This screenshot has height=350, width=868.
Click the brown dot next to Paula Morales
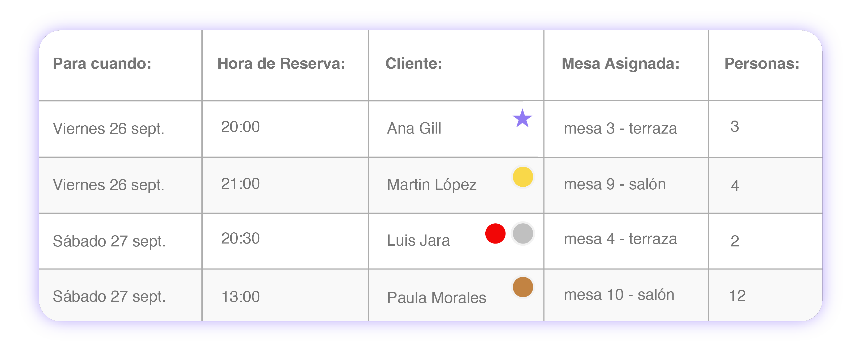(523, 287)
